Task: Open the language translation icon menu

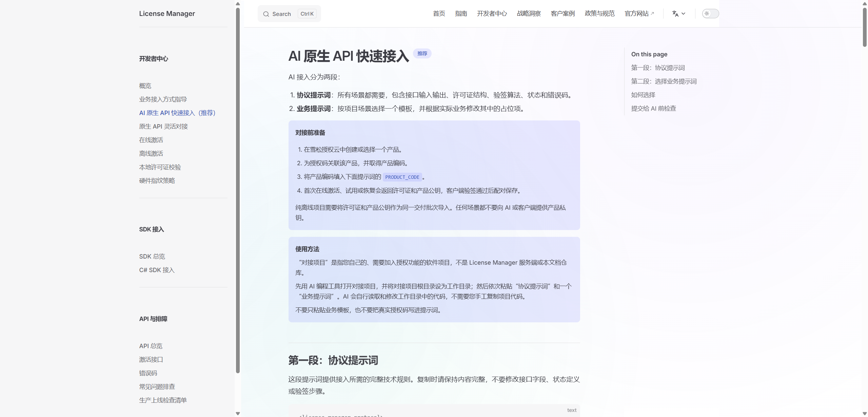Action: (675, 14)
